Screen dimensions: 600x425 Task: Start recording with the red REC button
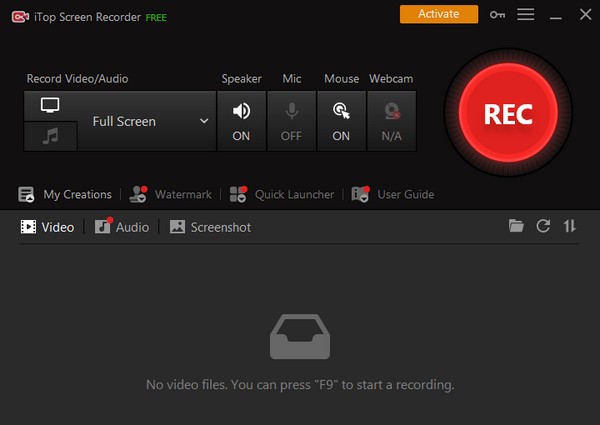508,112
